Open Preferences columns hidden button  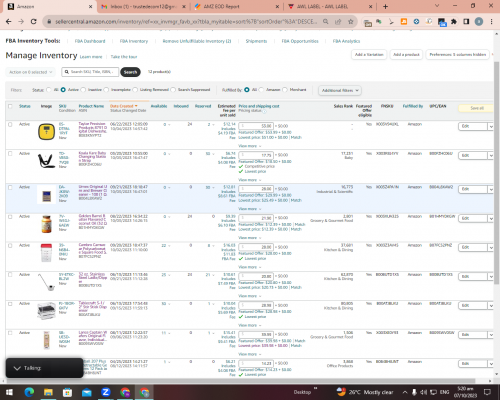pyautogui.click(x=458, y=54)
